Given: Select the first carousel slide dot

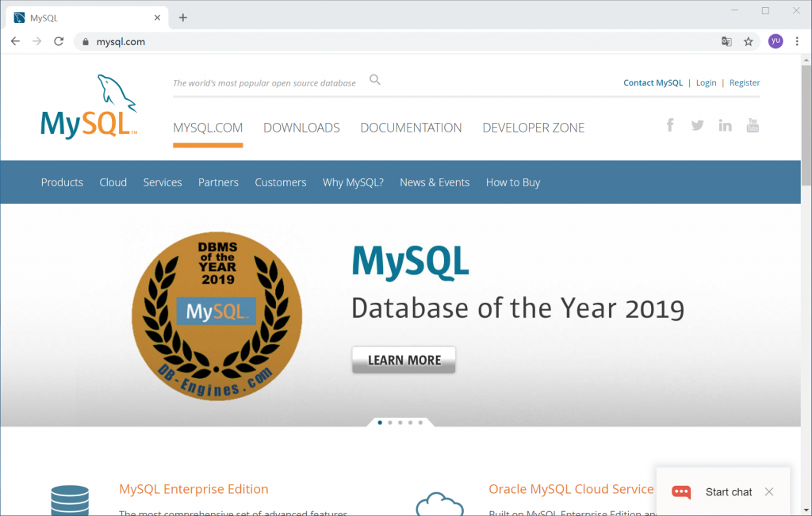Looking at the screenshot, I should [380, 422].
